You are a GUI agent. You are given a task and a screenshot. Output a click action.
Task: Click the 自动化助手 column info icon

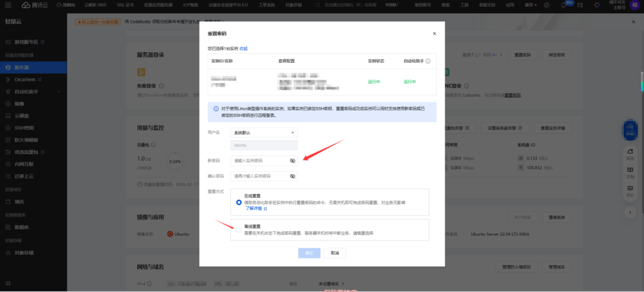(428, 62)
